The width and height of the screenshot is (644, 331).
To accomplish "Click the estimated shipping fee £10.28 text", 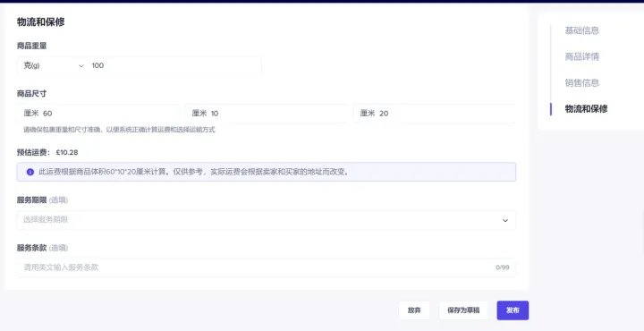I will [x=67, y=152].
